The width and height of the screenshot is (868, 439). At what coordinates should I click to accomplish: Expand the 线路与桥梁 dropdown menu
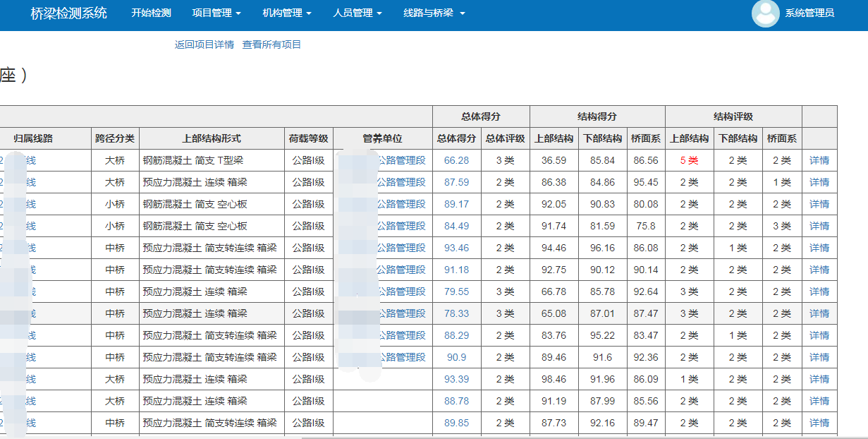click(x=434, y=13)
